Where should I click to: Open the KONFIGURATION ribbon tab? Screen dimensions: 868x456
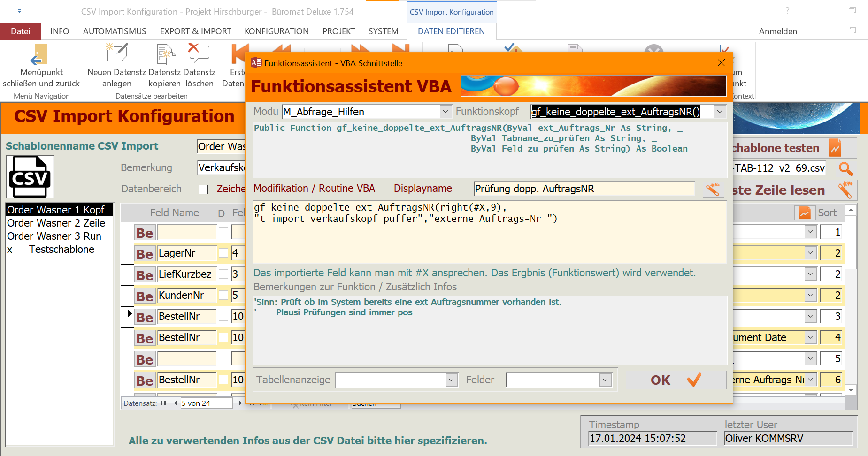click(277, 31)
